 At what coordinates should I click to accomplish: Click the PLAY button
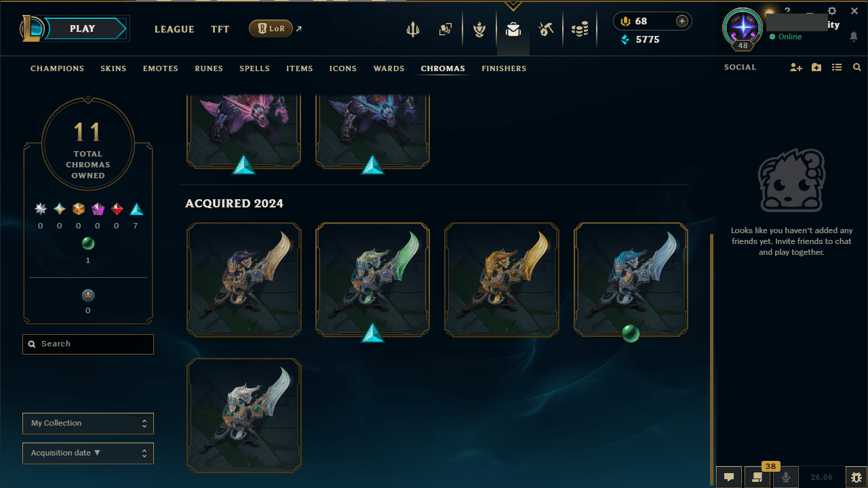coord(83,28)
